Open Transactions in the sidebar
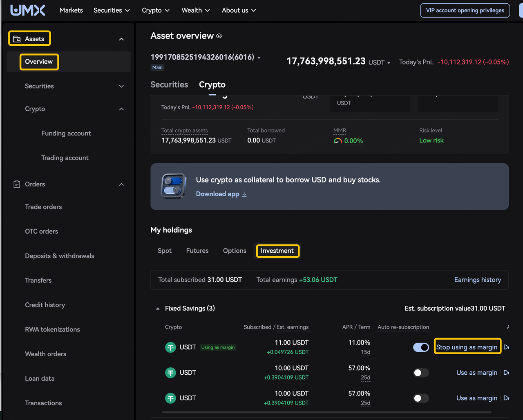The height and width of the screenshot is (420, 523). click(43, 403)
